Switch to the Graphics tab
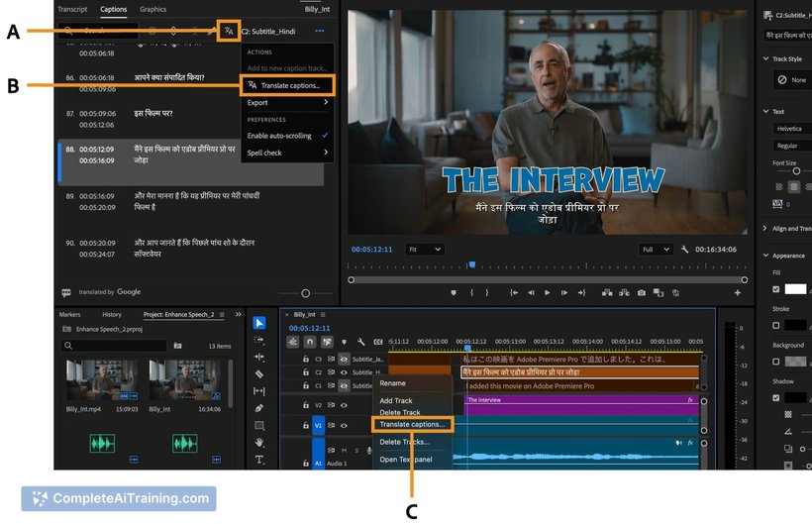 point(152,9)
